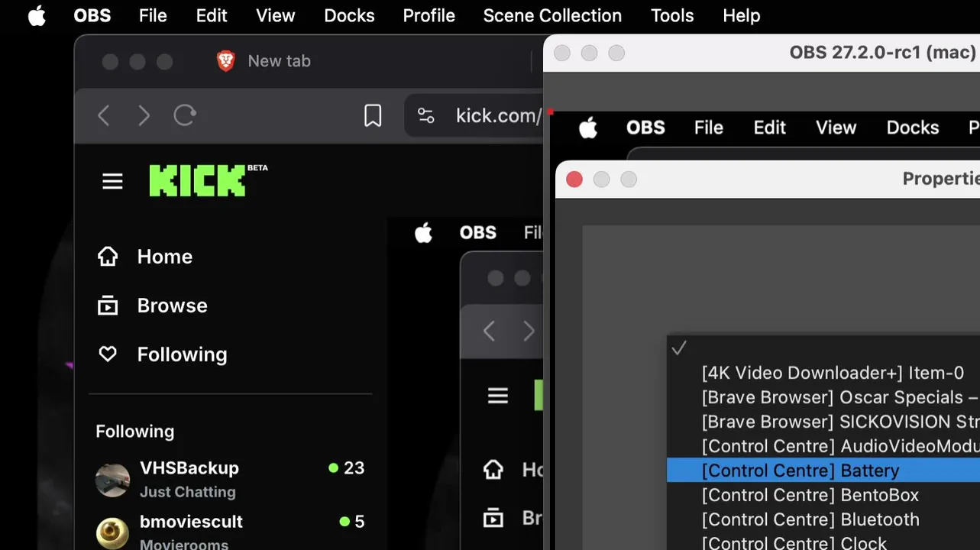
Task: Select '[Control Centre] Battery' option
Action: tap(823, 471)
